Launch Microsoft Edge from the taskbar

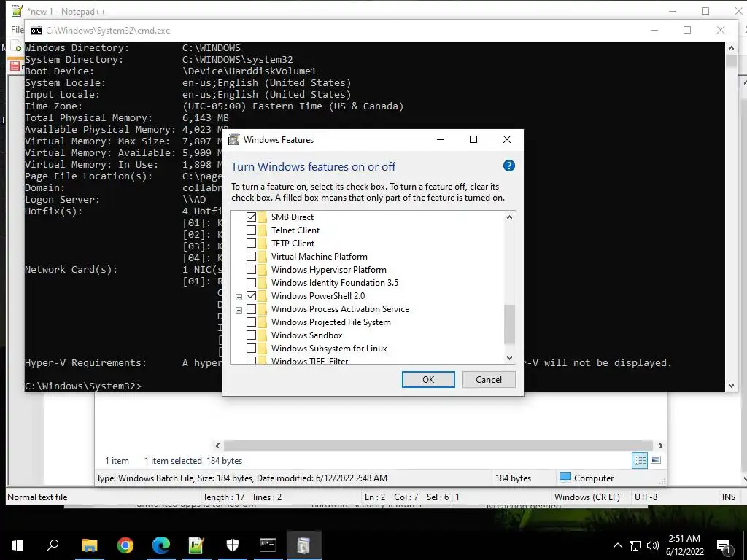tap(161, 545)
